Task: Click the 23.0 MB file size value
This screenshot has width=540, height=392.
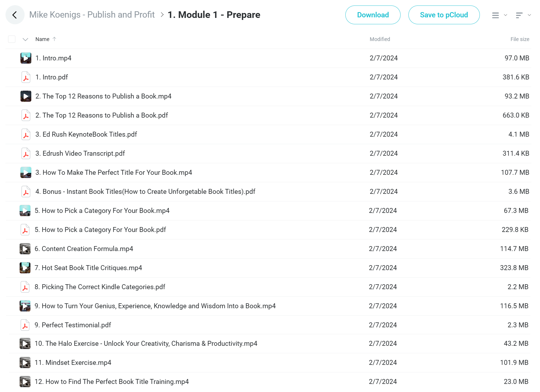Action: [516, 382]
